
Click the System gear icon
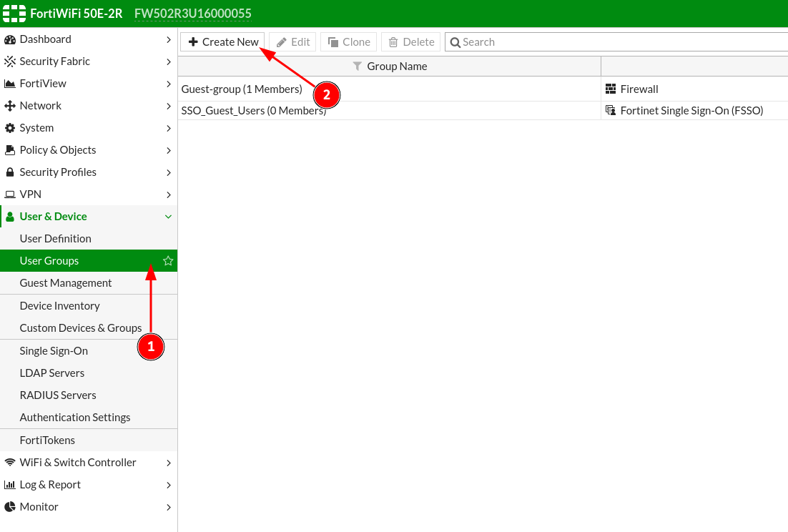[10, 128]
